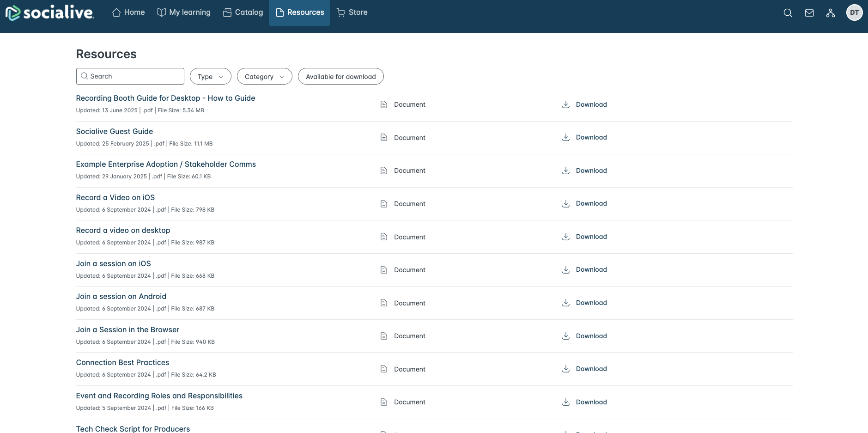Open Connection Best Practices link
Screen dimensions: 868x433
coord(123,362)
